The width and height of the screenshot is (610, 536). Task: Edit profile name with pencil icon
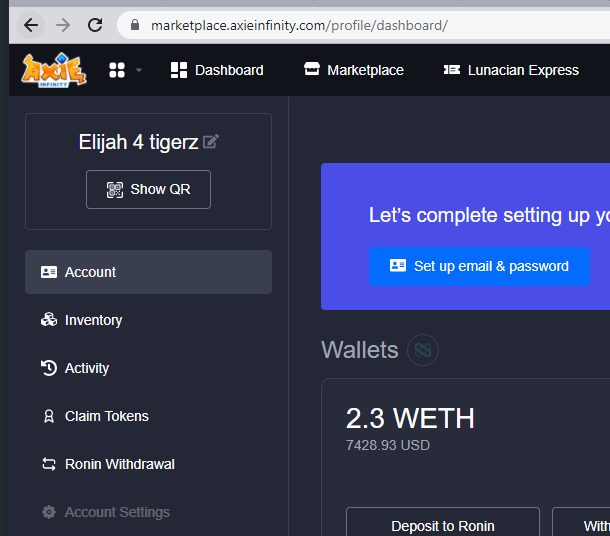[211, 141]
